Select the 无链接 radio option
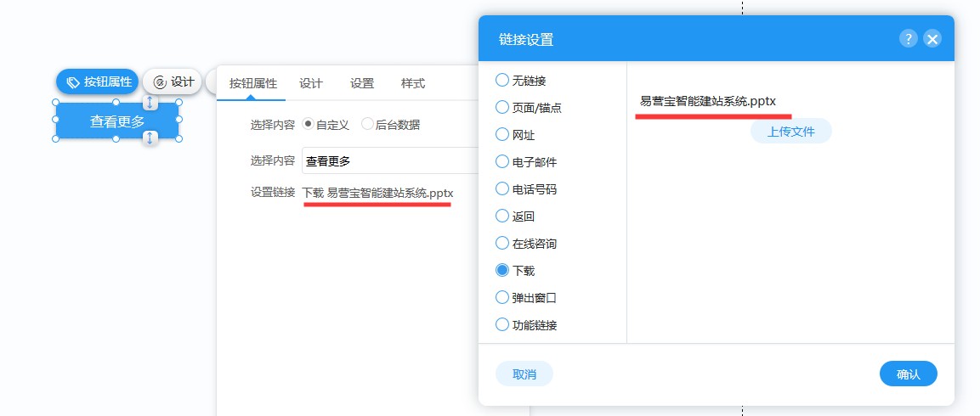Viewport: 980px width, 416px height. click(x=501, y=80)
